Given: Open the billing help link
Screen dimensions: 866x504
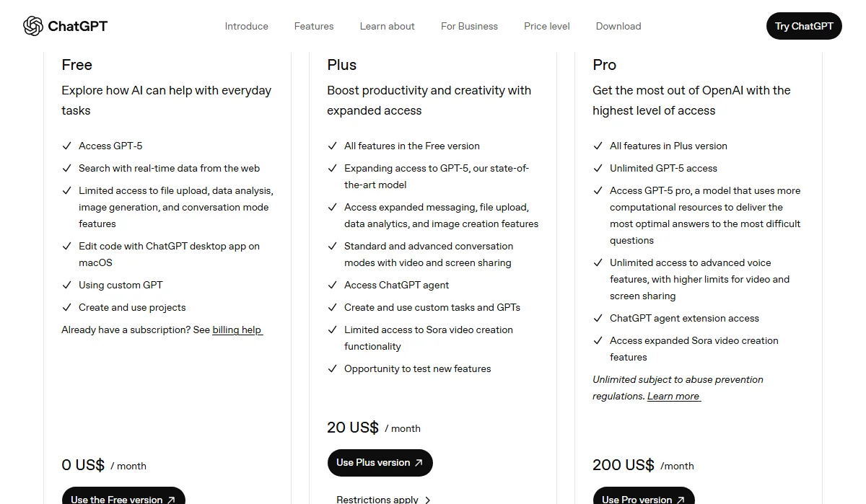Looking at the screenshot, I should (x=237, y=330).
